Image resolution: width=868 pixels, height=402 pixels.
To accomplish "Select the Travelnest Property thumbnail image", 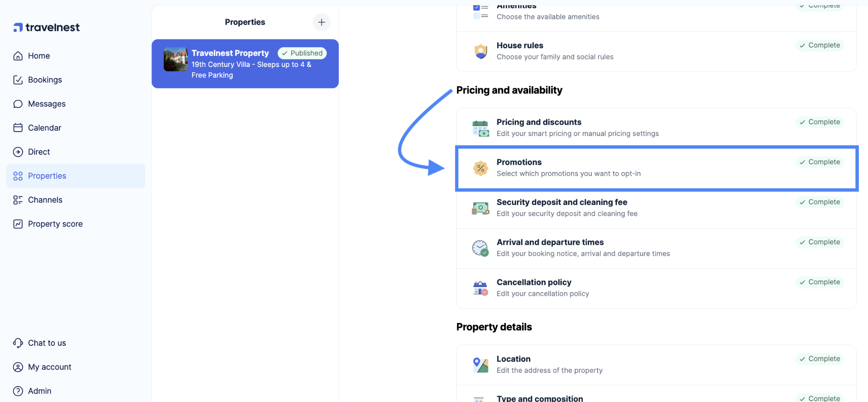I will [x=175, y=59].
